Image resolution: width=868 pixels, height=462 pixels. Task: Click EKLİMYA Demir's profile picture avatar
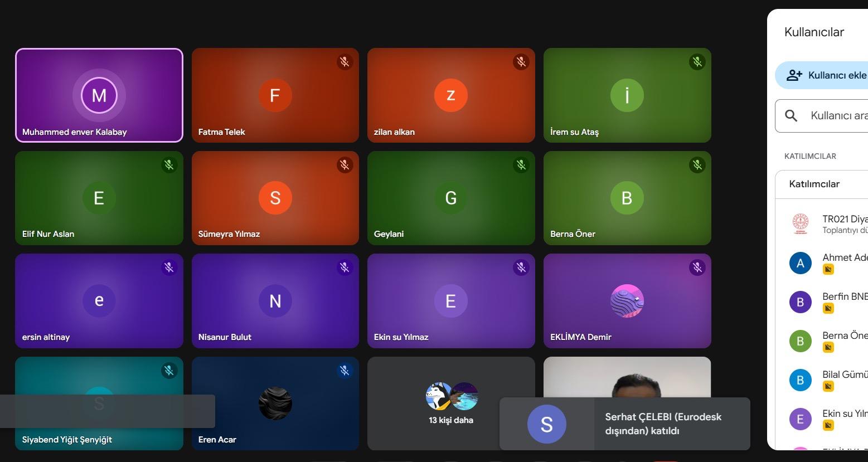tap(627, 301)
